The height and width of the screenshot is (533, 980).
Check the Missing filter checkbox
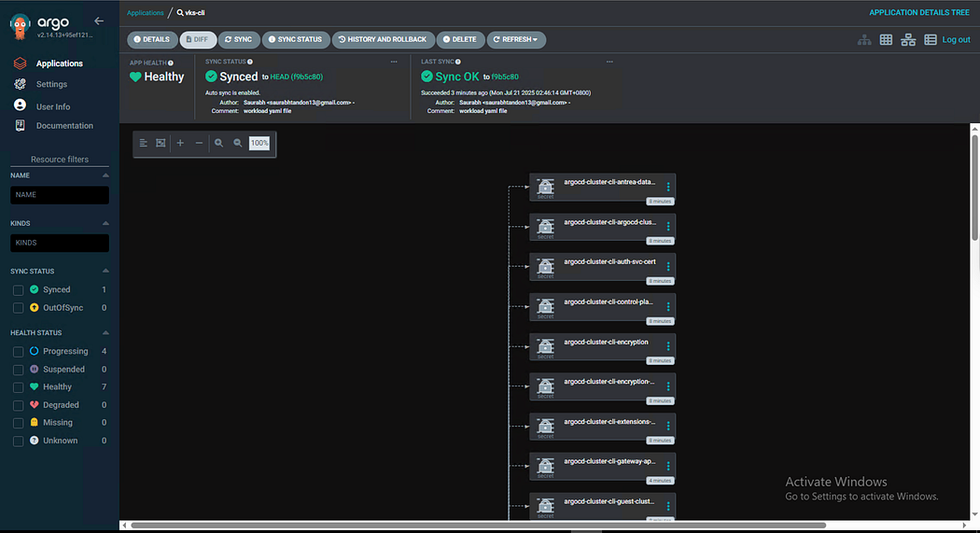click(18, 423)
